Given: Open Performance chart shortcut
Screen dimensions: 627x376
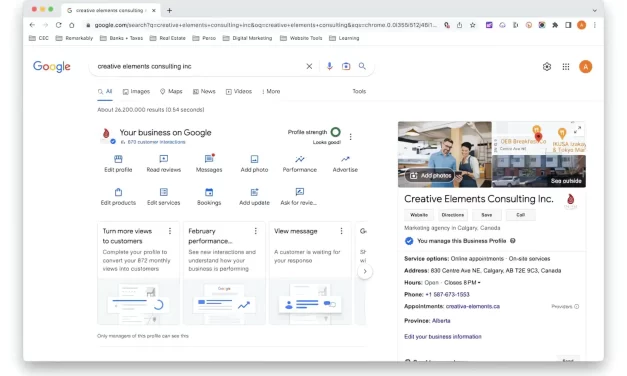Looking at the screenshot, I should (x=300, y=164).
